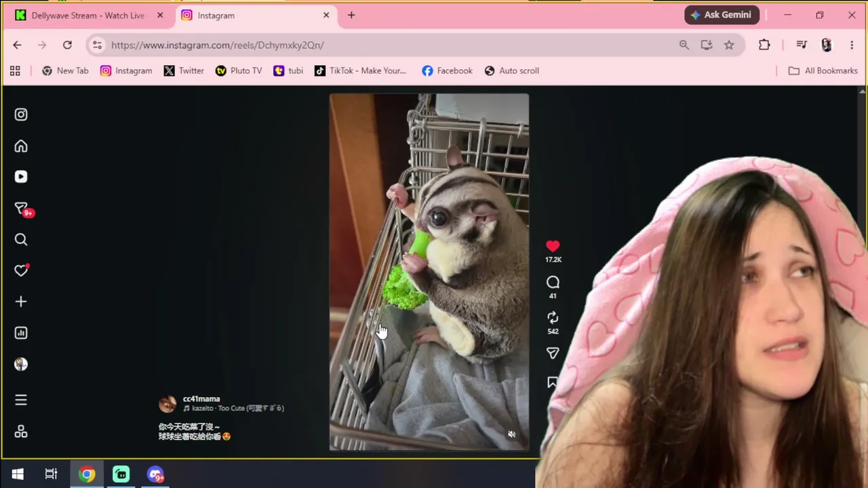Click the 542 reposts count
This screenshot has height=488, width=868.
click(553, 331)
